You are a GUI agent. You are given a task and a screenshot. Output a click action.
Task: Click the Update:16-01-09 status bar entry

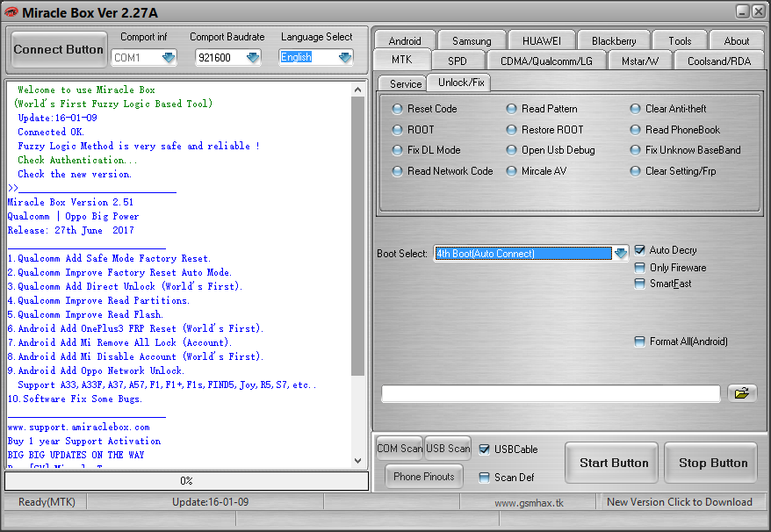click(x=210, y=502)
